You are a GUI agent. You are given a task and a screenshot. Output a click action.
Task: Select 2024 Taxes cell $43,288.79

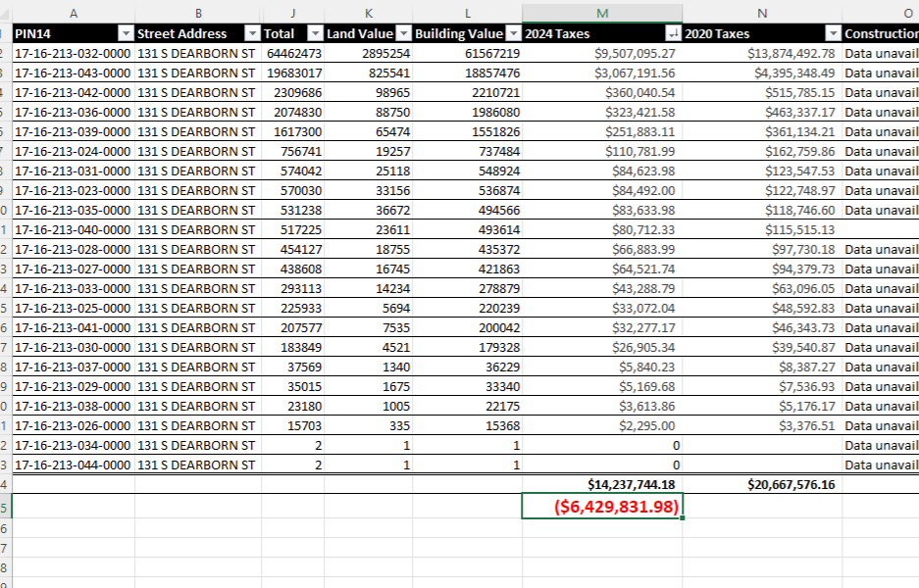point(602,289)
